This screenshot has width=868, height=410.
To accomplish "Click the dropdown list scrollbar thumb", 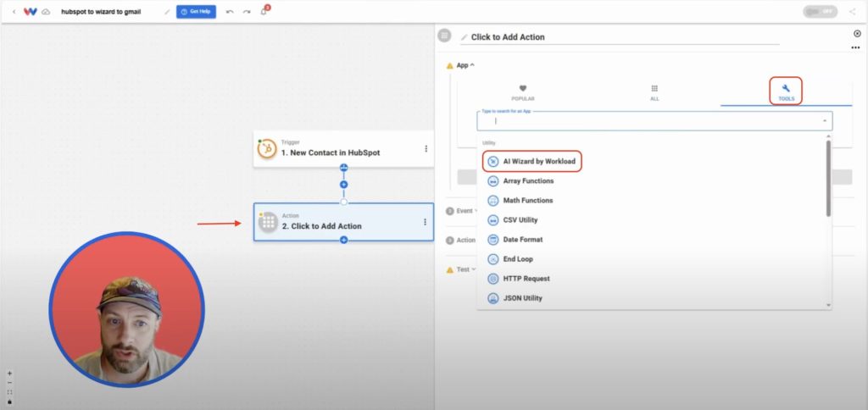I will (828, 178).
